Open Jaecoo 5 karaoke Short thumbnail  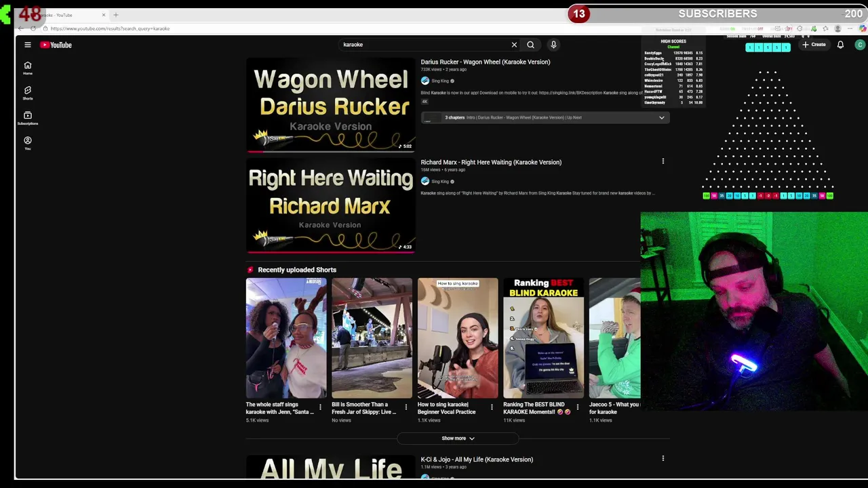(614, 338)
